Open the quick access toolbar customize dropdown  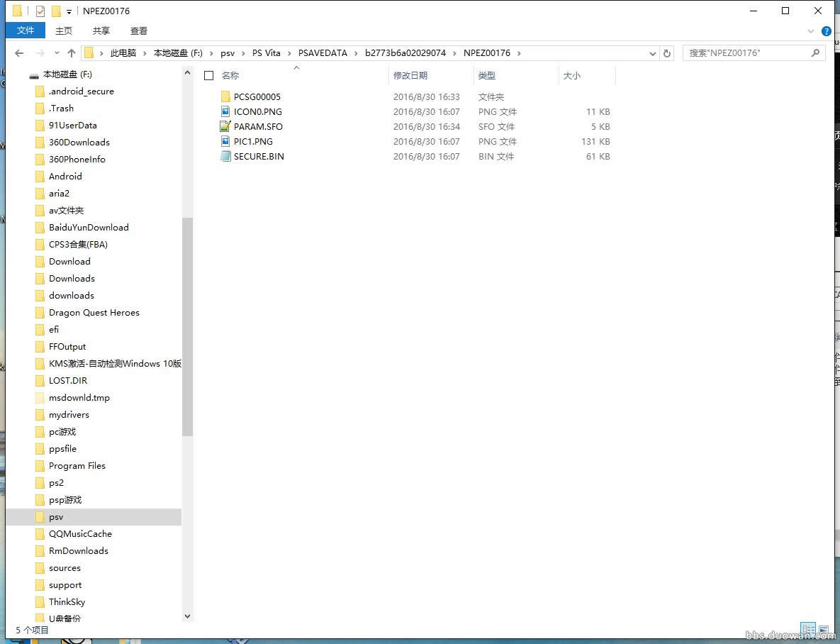(69, 11)
